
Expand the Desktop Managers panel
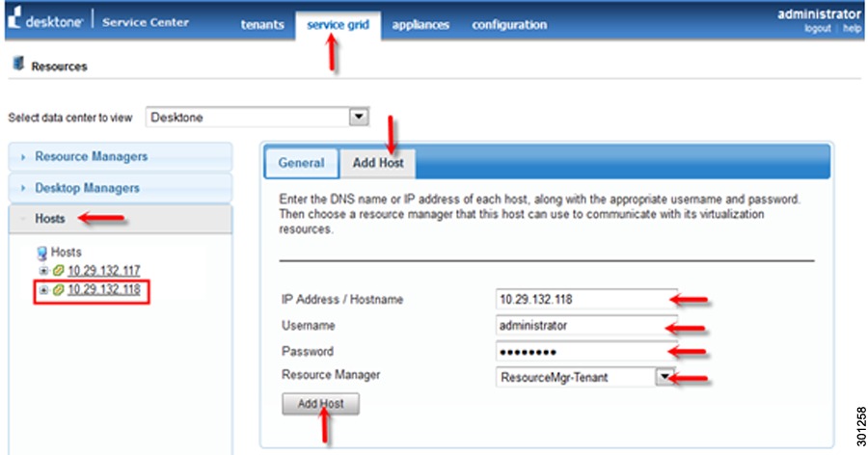121,188
